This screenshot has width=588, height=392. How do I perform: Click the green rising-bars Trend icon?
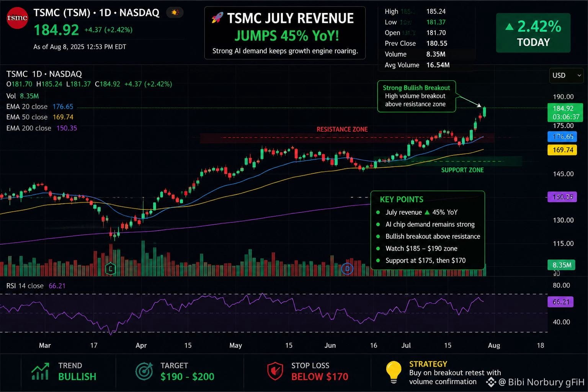[x=40, y=371]
